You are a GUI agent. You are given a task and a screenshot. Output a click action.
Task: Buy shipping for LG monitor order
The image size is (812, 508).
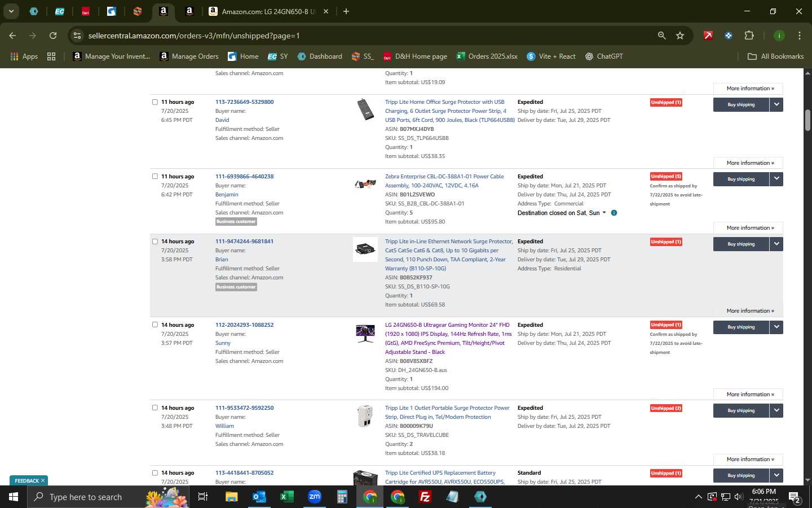click(741, 327)
